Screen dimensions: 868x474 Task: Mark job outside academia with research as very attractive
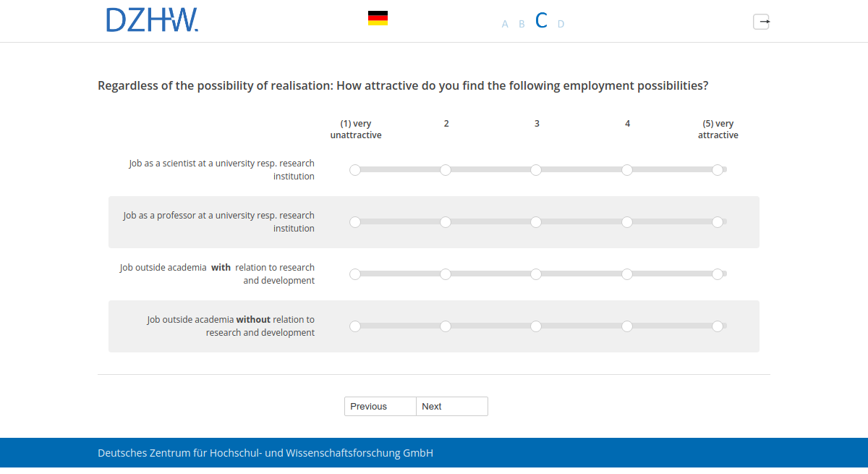(718, 274)
